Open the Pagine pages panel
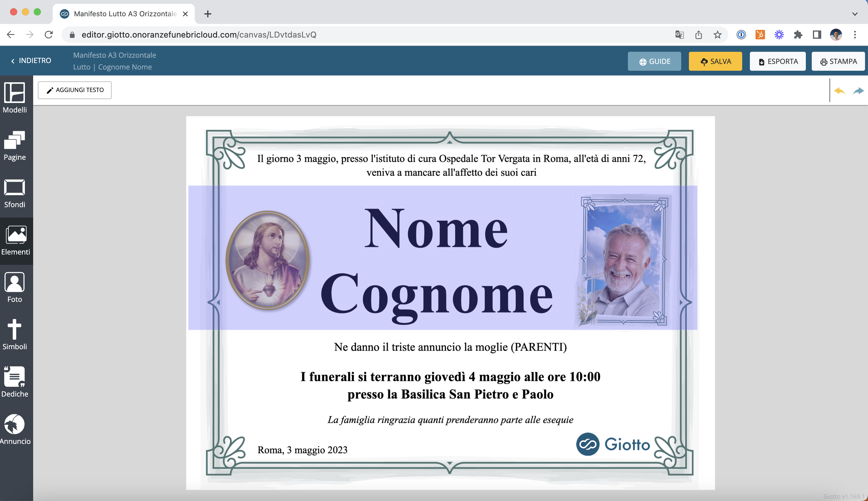Image resolution: width=868 pixels, height=501 pixels. click(15, 146)
